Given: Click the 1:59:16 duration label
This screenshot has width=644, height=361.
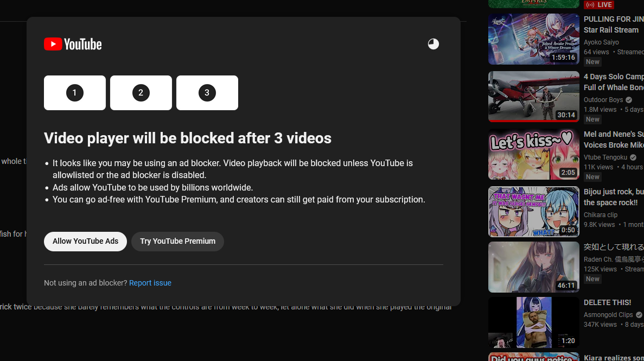Looking at the screenshot, I should click(564, 58).
